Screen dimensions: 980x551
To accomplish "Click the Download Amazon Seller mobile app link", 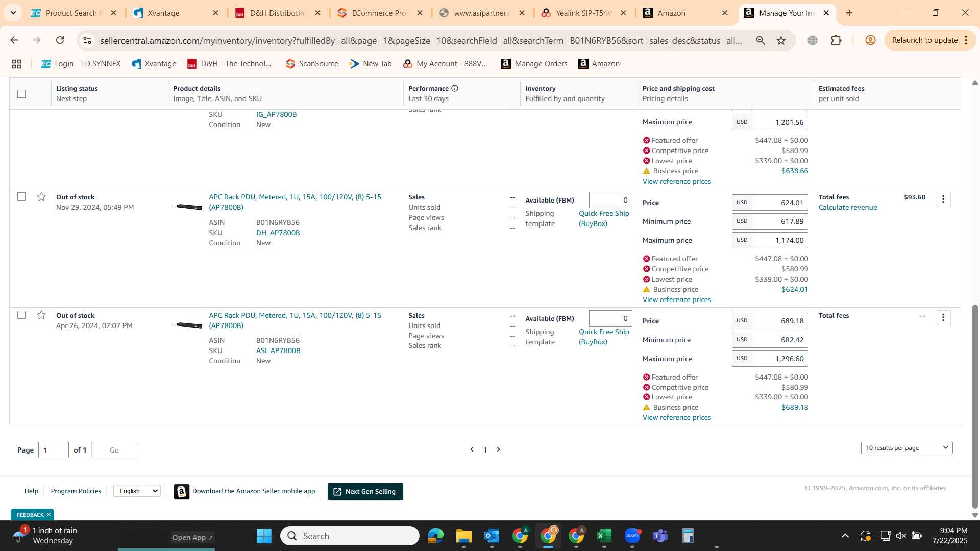I will coord(245,491).
